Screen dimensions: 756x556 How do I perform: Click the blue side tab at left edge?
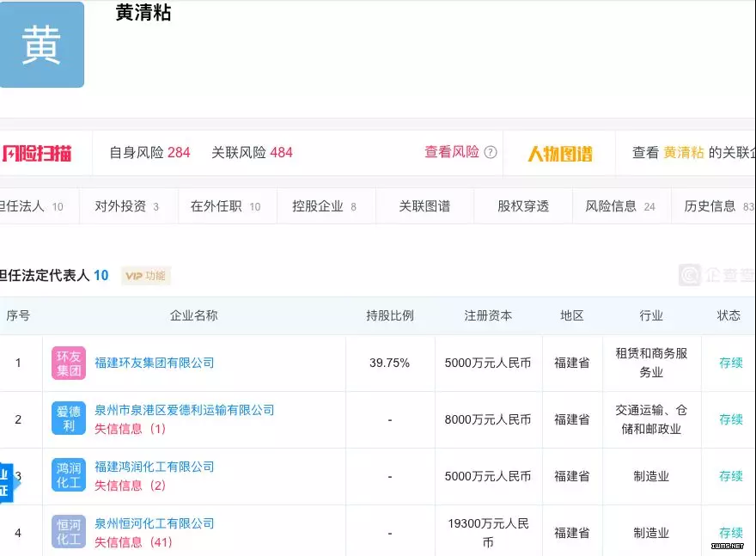pyautogui.click(x=6, y=483)
